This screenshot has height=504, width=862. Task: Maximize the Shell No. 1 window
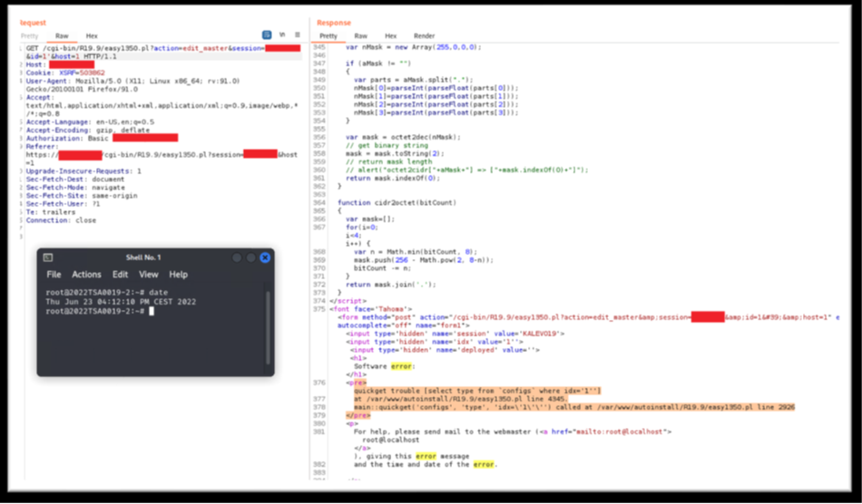coord(250,257)
